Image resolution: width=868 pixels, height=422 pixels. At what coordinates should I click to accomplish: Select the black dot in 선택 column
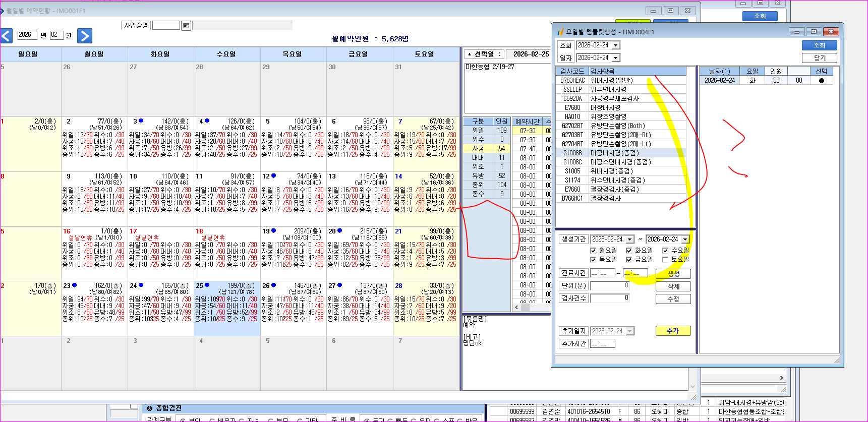point(822,81)
